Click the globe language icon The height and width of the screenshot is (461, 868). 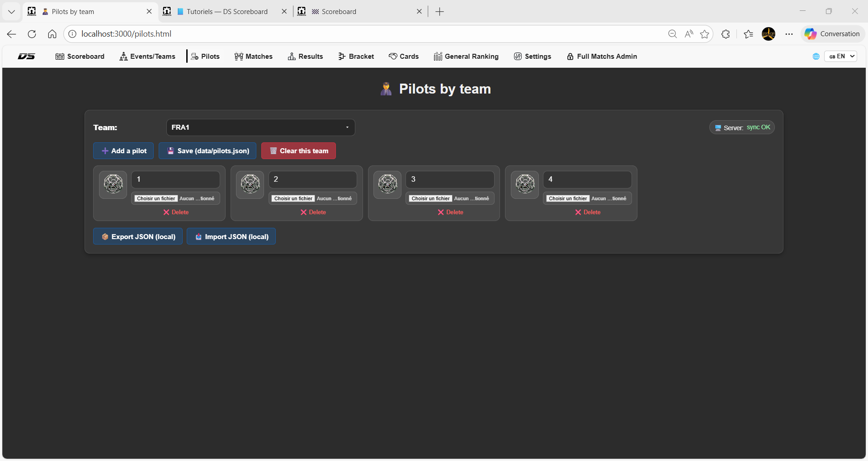point(816,56)
